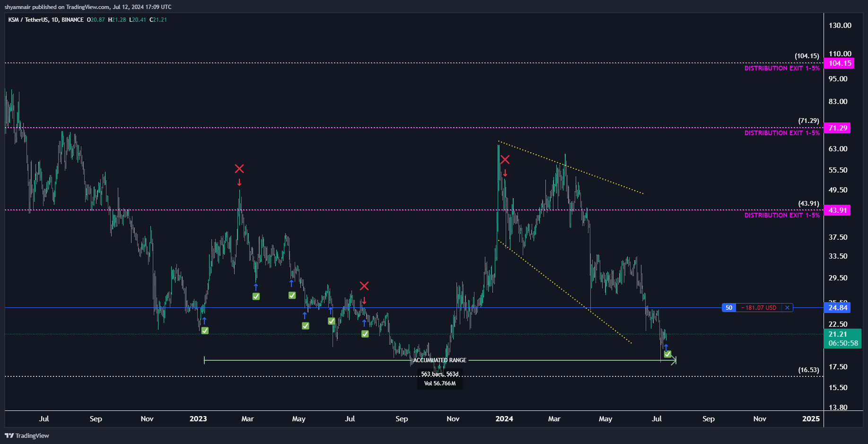The height and width of the screenshot is (444, 868).
Task: Click the ACCUMULATED RANGE label
Action: click(x=440, y=360)
